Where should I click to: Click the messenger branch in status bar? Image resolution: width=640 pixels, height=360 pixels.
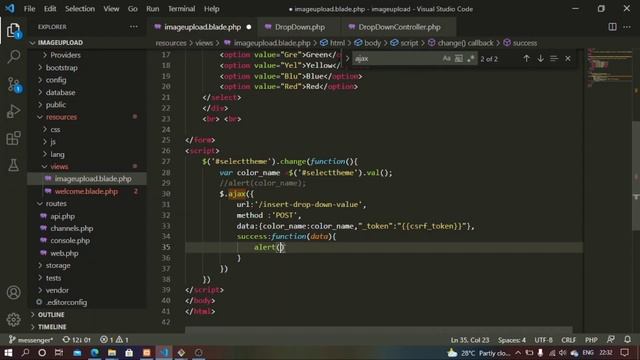click(31, 340)
